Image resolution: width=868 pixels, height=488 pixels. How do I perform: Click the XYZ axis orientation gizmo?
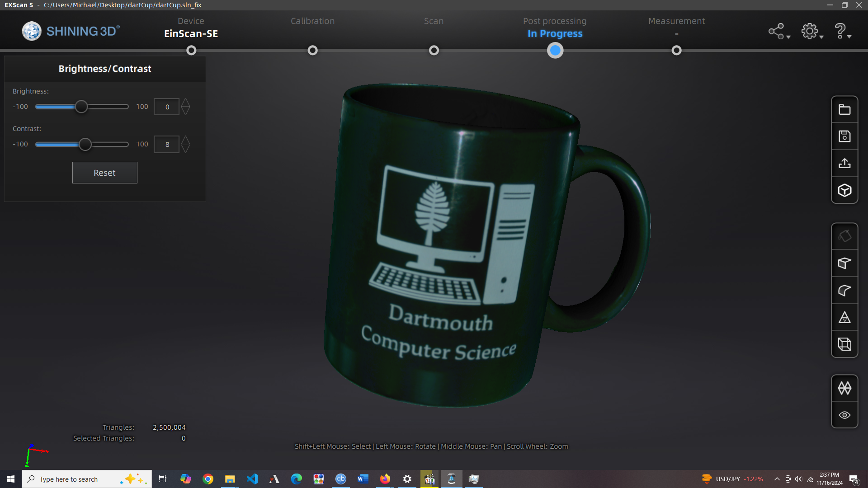36,455
